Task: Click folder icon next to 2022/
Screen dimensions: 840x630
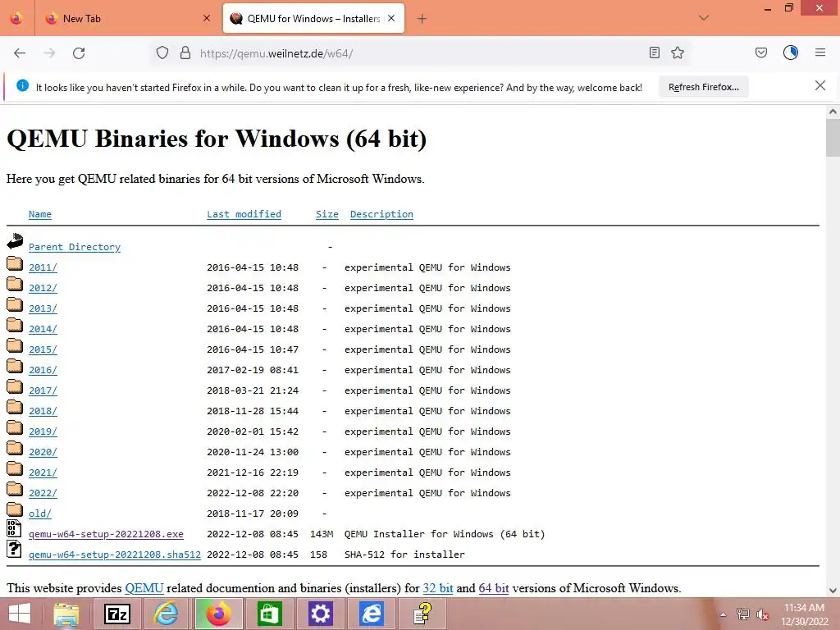Action: click(15, 489)
